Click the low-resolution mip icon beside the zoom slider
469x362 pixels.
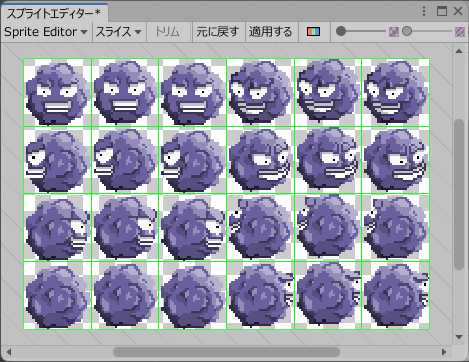[x=394, y=32]
